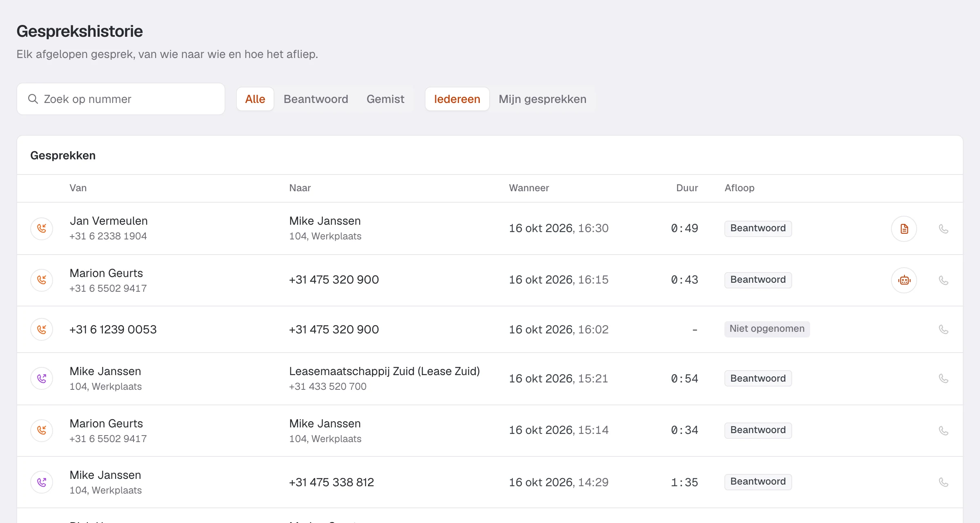Switch to Mijn gesprekken
Image resolution: width=980 pixels, height=523 pixels.
pos(543,99)
